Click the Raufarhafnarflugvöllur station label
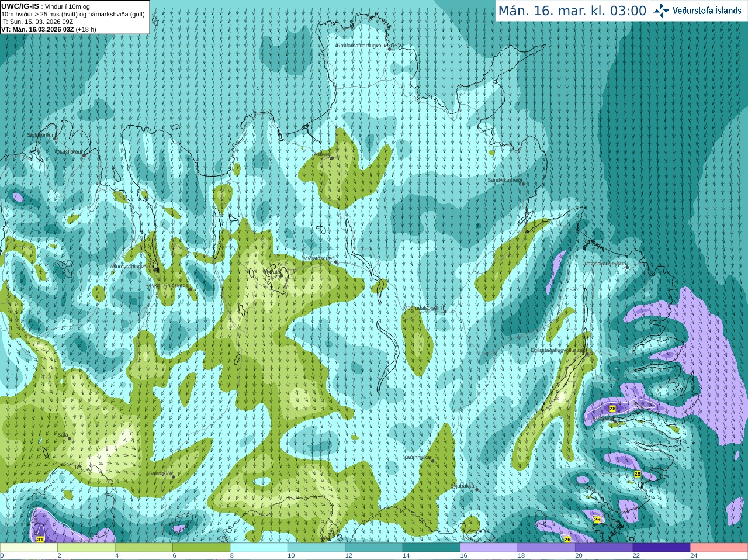Viewport: 748px width, 560px height. [x=361, y=45]
